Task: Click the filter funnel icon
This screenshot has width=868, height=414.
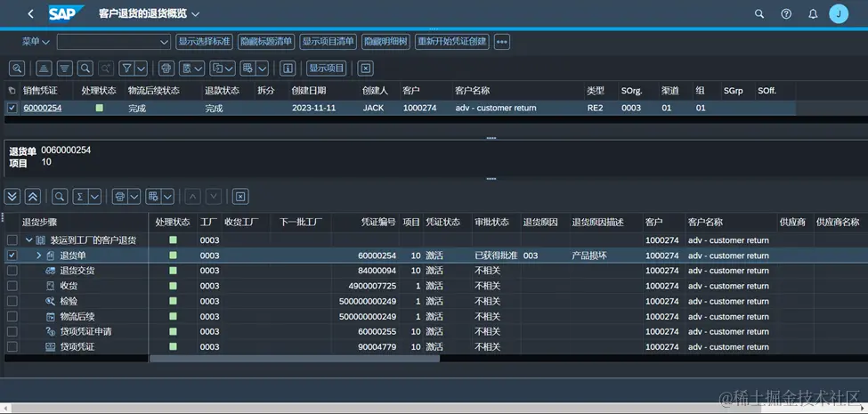Action: 126,68
